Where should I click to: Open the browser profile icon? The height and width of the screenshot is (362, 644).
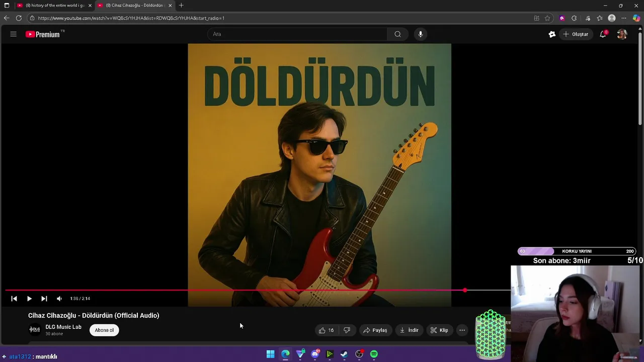[x=612, y=18]
